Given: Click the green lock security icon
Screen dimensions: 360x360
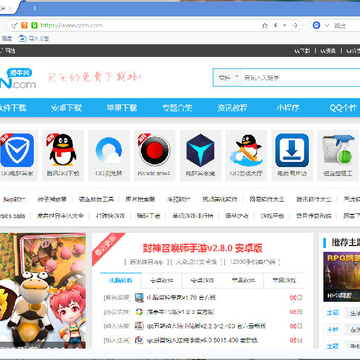Looking at the screenshot, I should tap(34, 25).
